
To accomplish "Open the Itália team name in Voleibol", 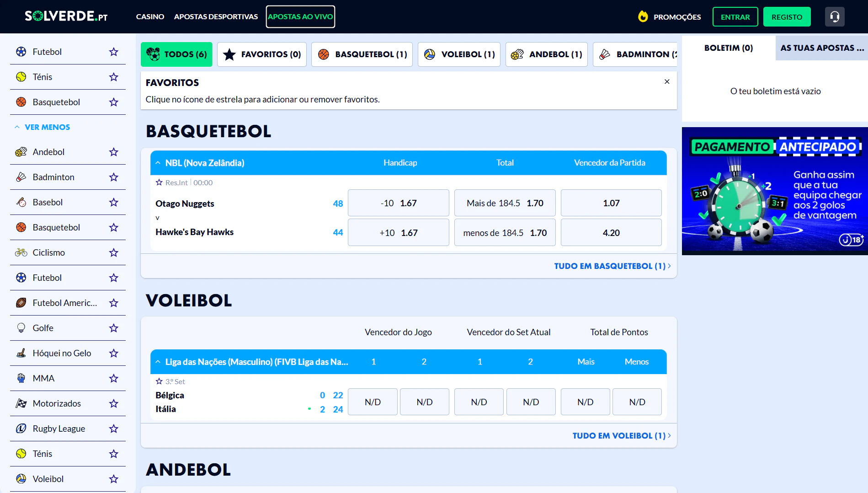I will coord(165,409).
